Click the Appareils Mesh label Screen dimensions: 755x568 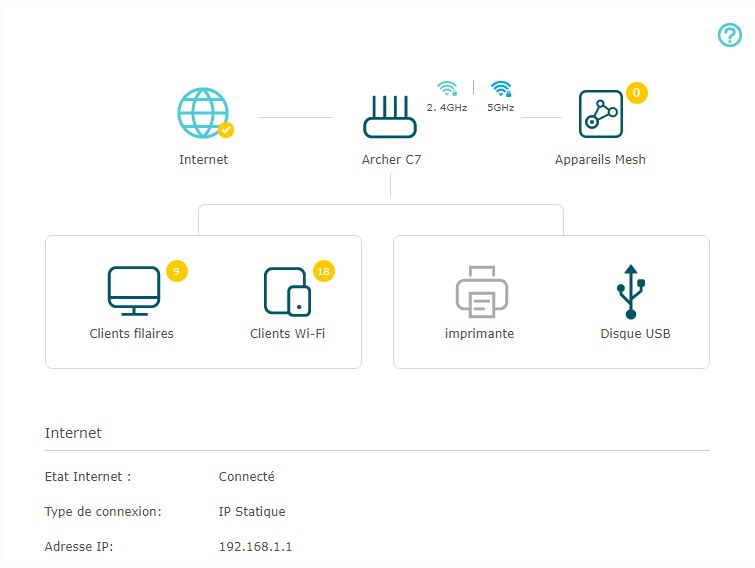pos(600,160)
